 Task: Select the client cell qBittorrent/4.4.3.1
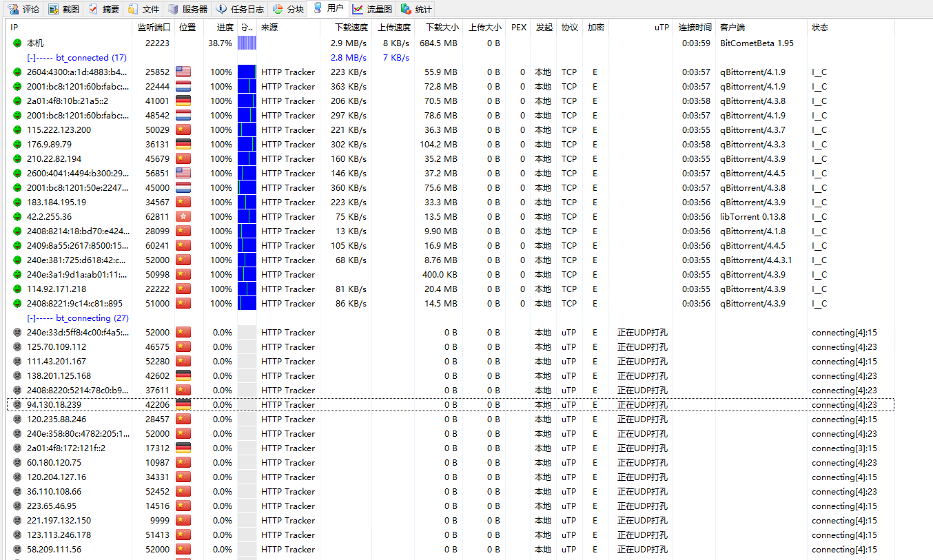[756, 260]
